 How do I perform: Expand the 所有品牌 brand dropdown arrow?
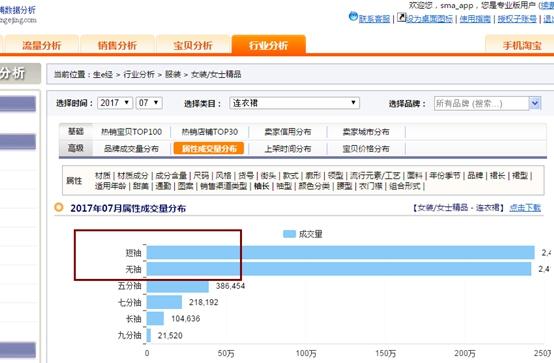[535, 103]
